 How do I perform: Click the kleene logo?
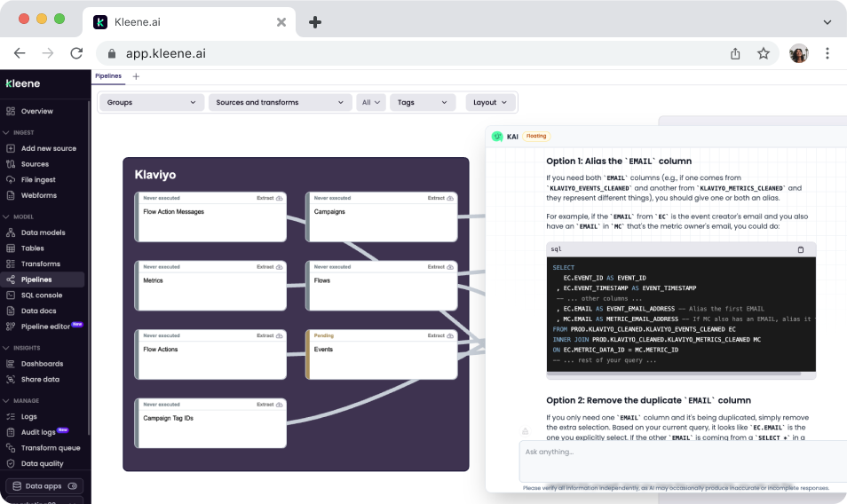click(x=23, y=83)
